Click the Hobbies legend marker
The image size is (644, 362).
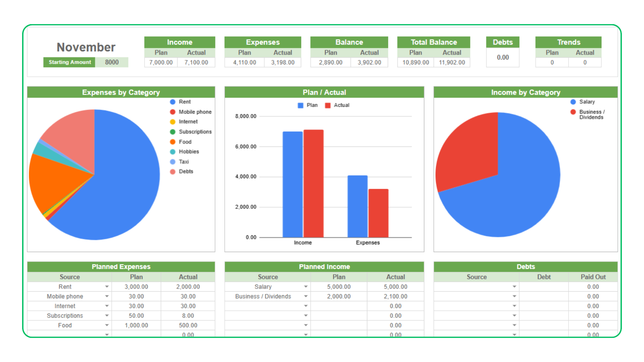point(173,152)
